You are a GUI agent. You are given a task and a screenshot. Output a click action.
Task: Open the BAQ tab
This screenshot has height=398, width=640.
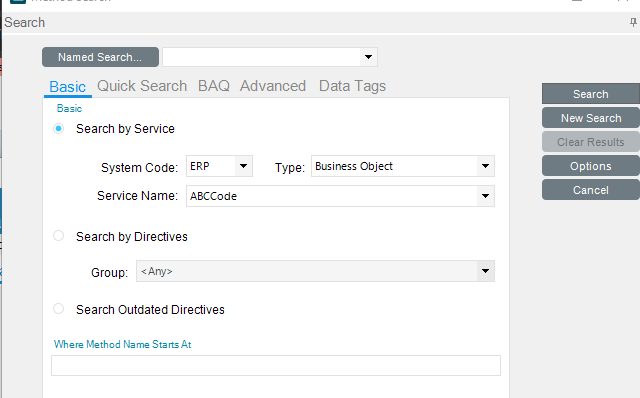214,86
